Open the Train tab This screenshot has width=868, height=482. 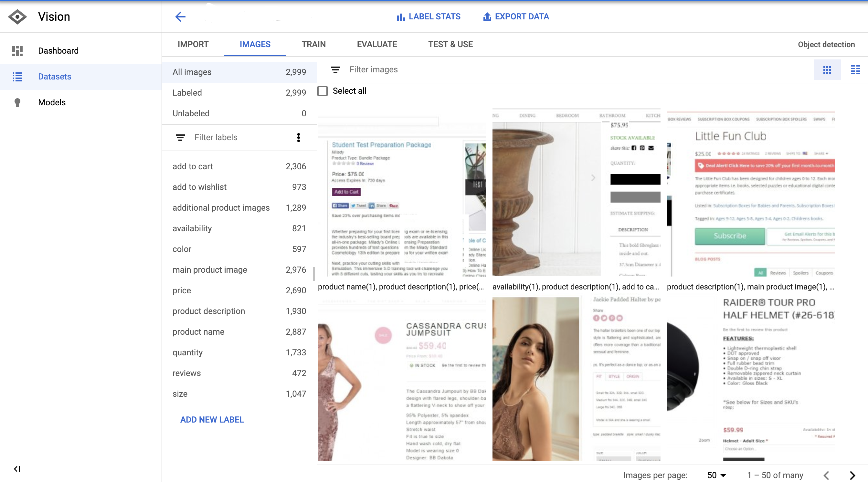pyautogui.click(x=313, y=45)
